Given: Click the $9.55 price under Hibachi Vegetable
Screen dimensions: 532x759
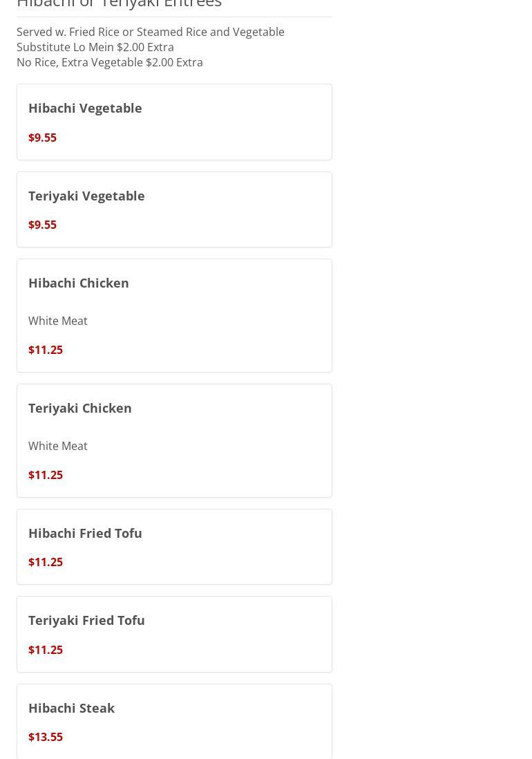Looking at the screenshot, I should pos(42,138).
